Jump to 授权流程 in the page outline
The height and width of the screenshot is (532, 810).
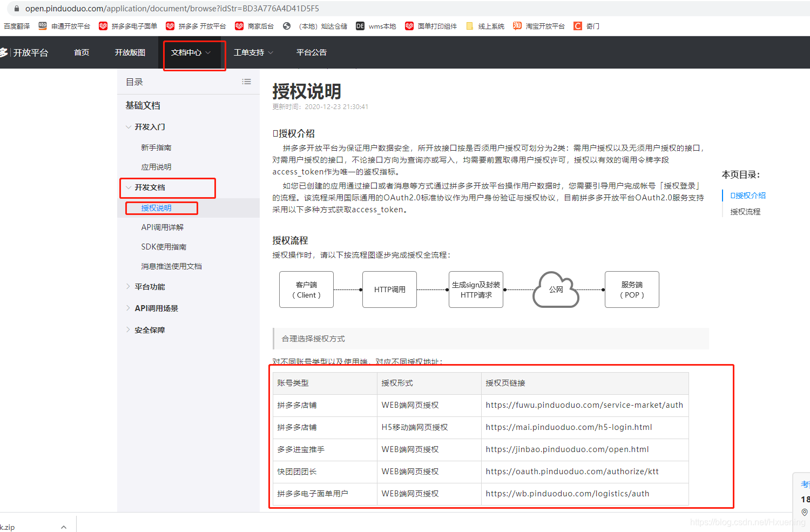coord(745,212)
